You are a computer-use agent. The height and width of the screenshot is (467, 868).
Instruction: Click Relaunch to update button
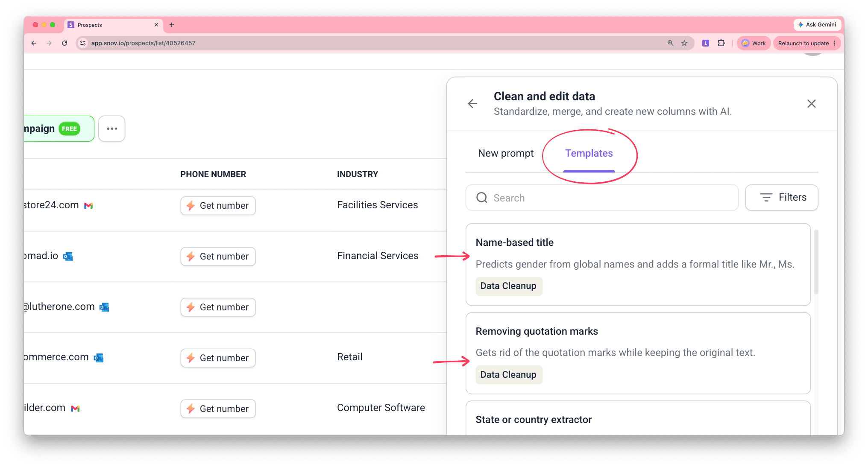tap(806, 43)
